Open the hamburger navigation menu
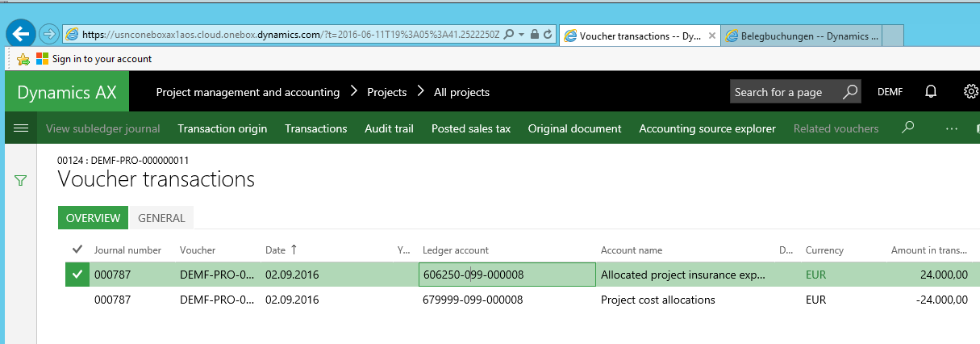This screenshot has width=980, height=344. point(21,128)
